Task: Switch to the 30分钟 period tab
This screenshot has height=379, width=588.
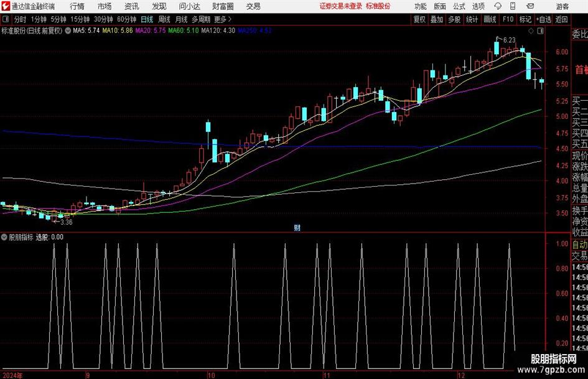Action: pos(103,19)
